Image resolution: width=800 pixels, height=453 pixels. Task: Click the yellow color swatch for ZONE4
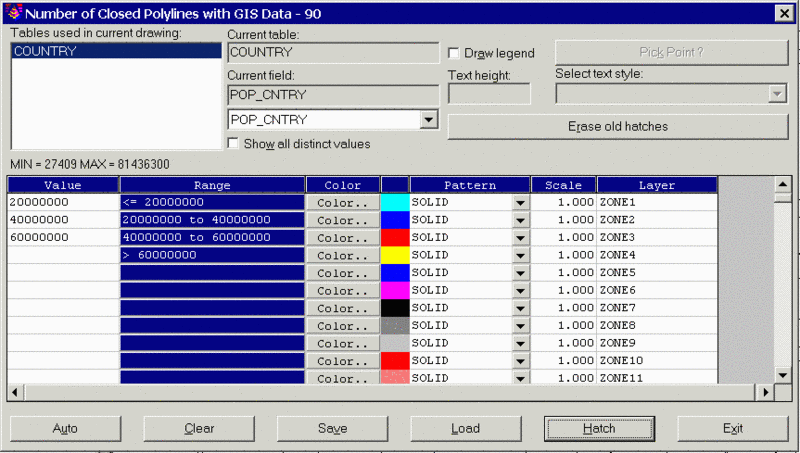click(395, 255)
